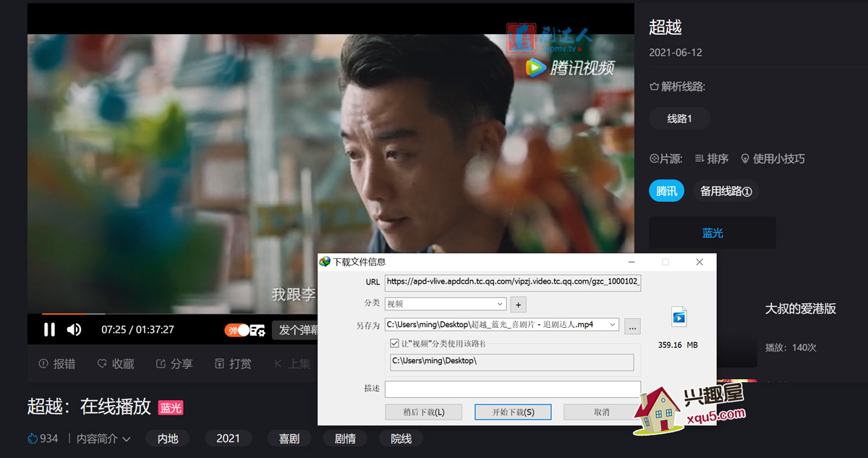Add to favorites with 收藏

pos(116,364)
